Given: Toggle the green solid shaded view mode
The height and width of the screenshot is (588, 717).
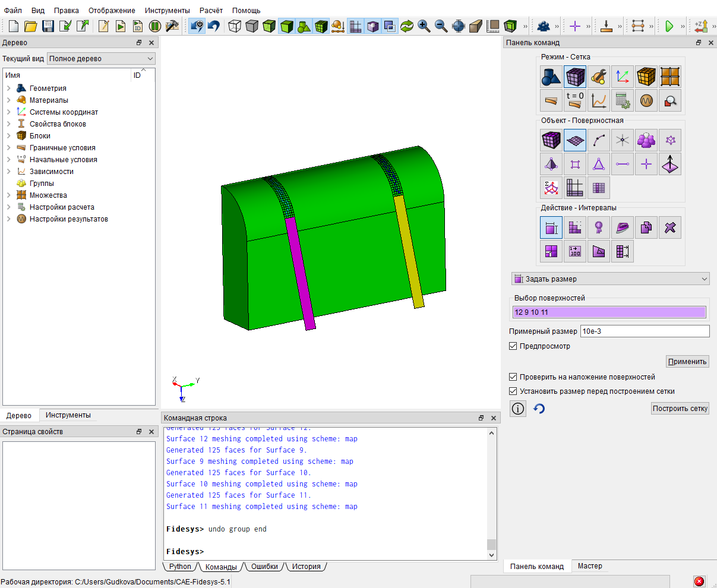Looking at the screenshot, I should pos(286,26).
